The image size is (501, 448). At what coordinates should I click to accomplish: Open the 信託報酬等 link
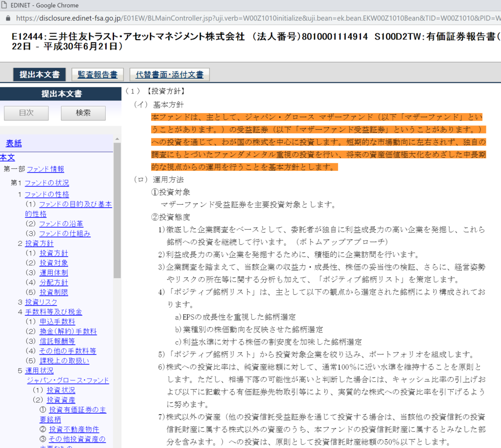tap(57, 341)
